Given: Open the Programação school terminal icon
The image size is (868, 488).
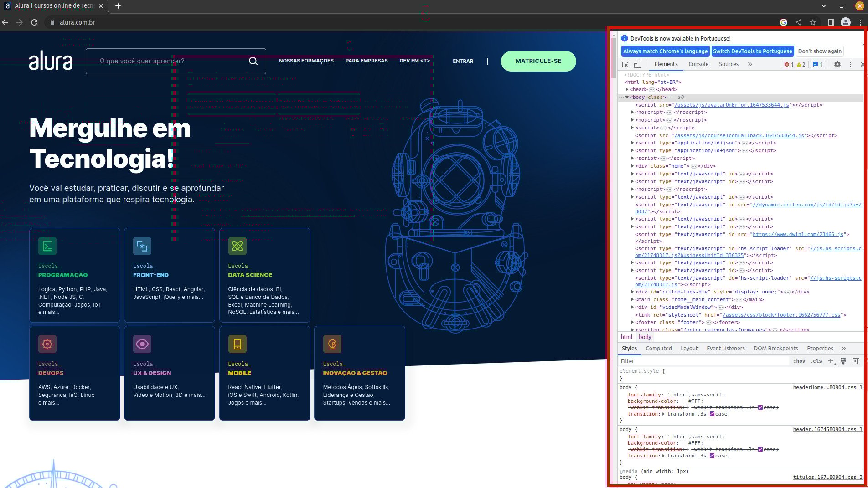Looking at the screenshot, I should coord(47,246).
